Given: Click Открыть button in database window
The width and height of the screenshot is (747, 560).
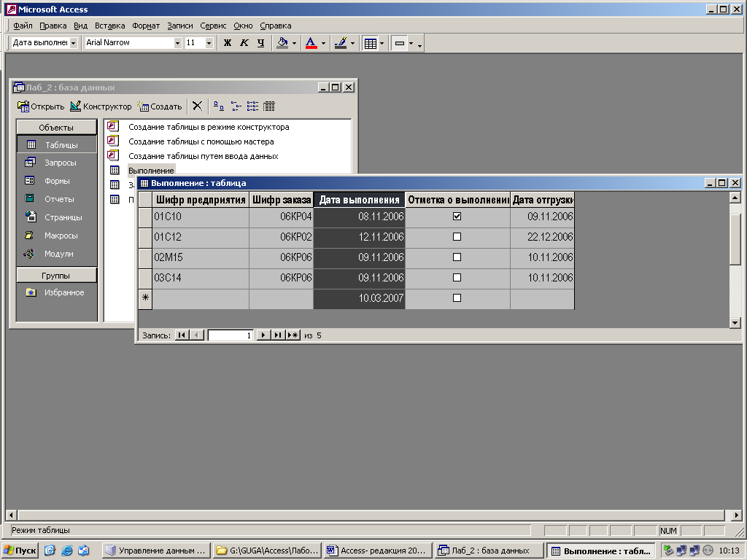Looking at the screenshot, I should 41,106.
